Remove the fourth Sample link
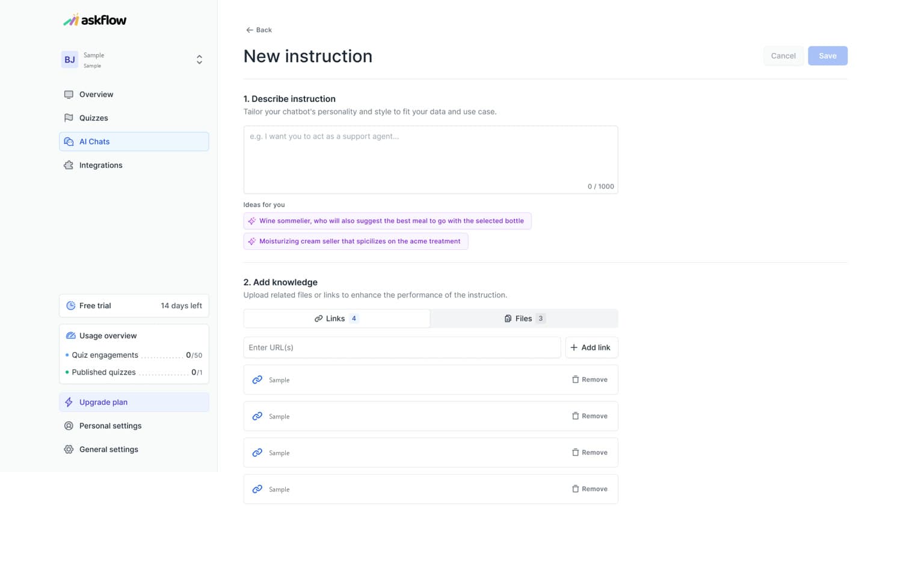Viewport: 924px width, 578px height. pos(590,489)
